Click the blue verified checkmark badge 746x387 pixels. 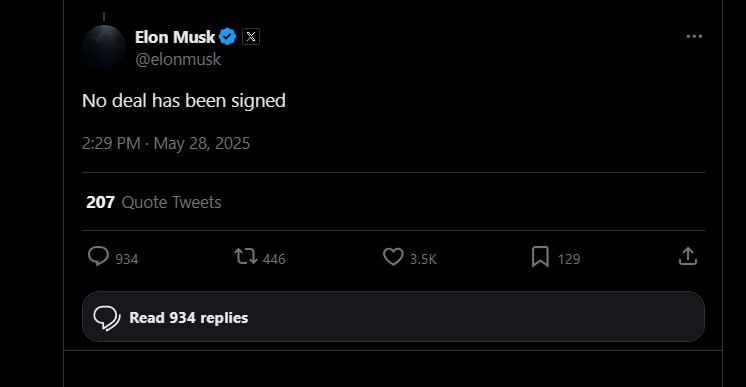click(x=227, y=37)
